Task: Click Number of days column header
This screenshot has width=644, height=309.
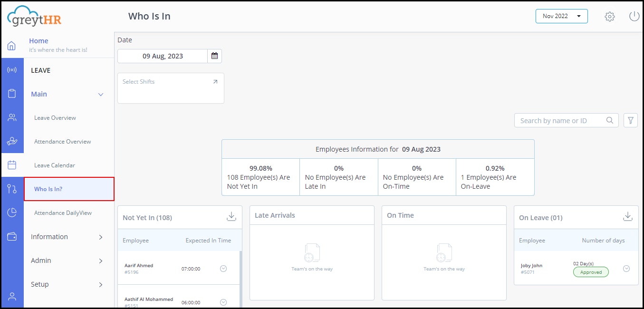Action: pyautogui.click(x=603, y=241)
